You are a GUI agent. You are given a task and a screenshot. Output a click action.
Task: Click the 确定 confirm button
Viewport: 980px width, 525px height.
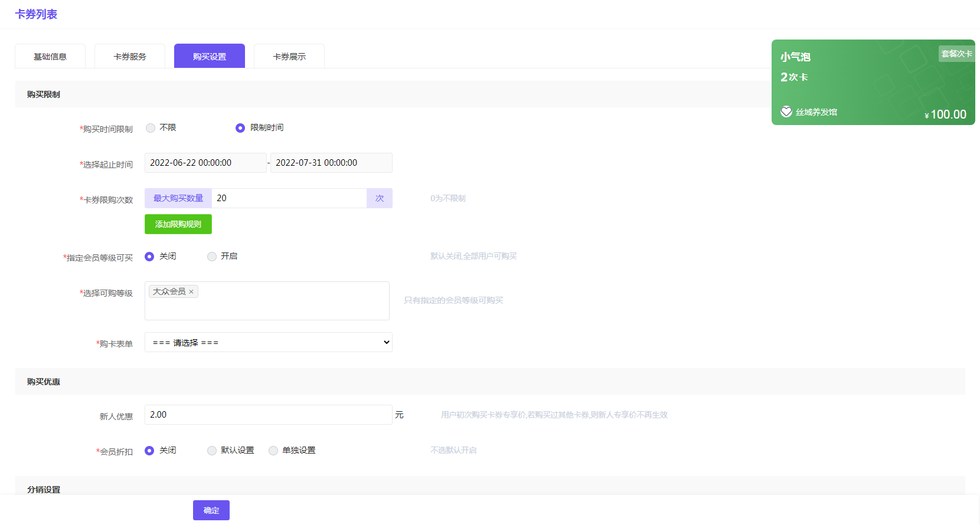(x=211, y=510)
